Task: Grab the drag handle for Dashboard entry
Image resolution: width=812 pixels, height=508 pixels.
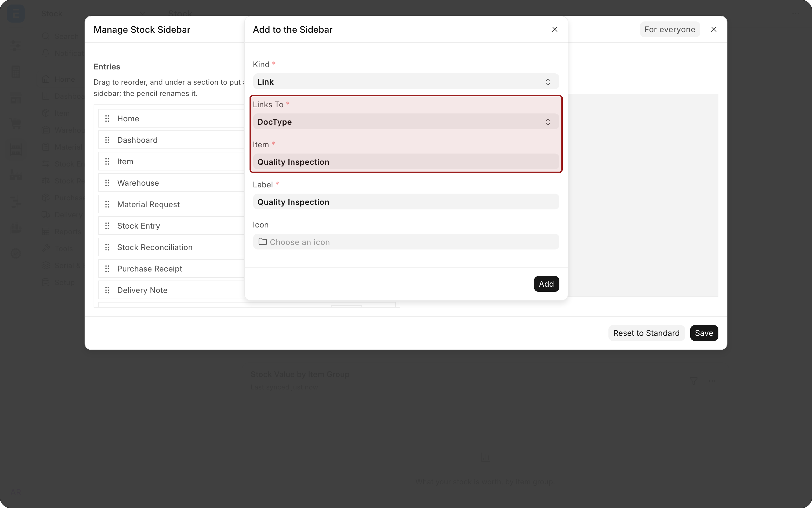Action: point(107,140)
